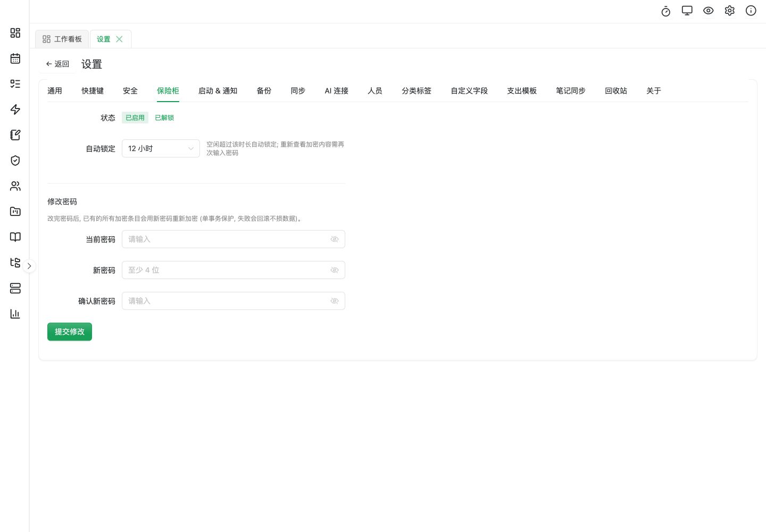The width and height of the screenshot is (766, 532).
Task: Focus the 当前密码 input field
Action: 234,239
